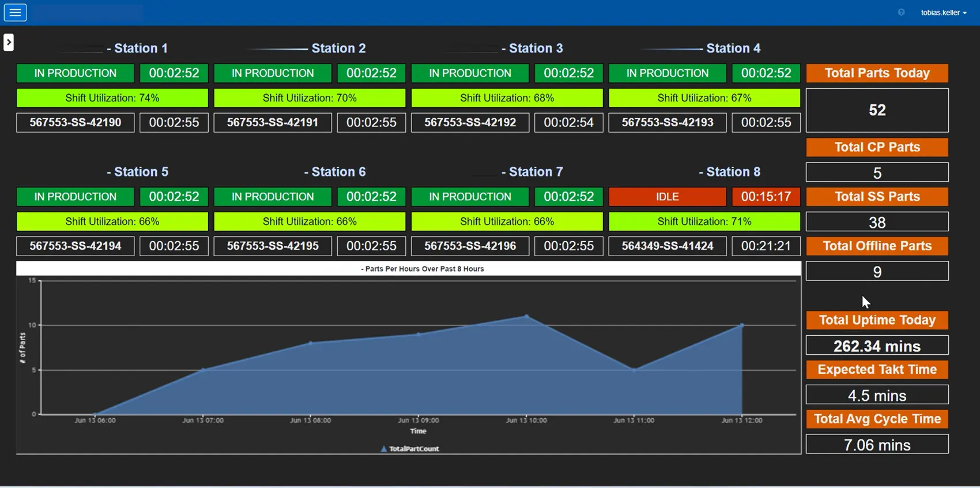Click the Station 4 IN PRODUCTION status
This screenshot has width=980, height=488.
pyautogui.click(x=667, y=73)
